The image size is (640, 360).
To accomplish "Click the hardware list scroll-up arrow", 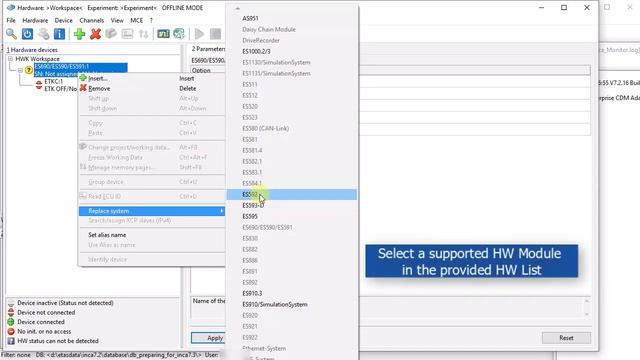I will (x=238, y=8).
